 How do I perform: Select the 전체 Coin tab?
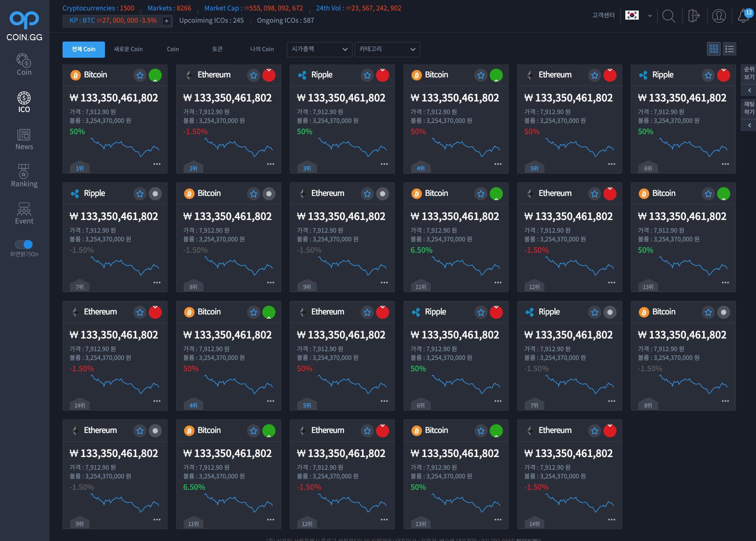point(84,49)
